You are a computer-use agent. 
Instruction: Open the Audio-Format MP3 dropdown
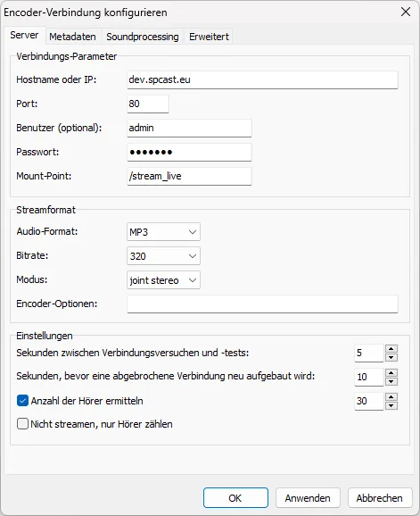pos(163,232)
